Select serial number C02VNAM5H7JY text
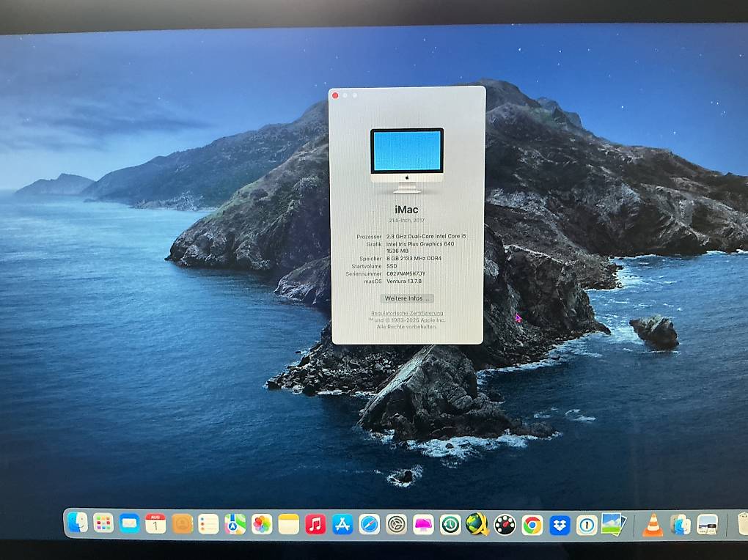Viewport: 748px width, 560px height. [406, 274]
